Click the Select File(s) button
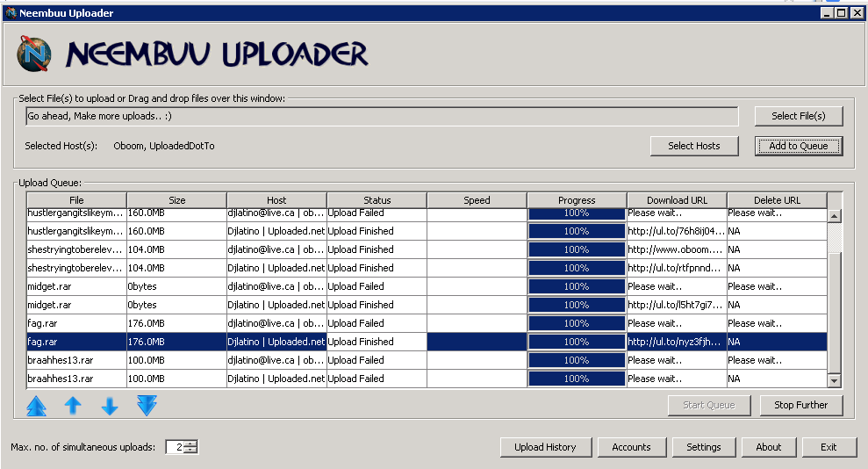Screen dimensions: 868x469 (799, 116)
